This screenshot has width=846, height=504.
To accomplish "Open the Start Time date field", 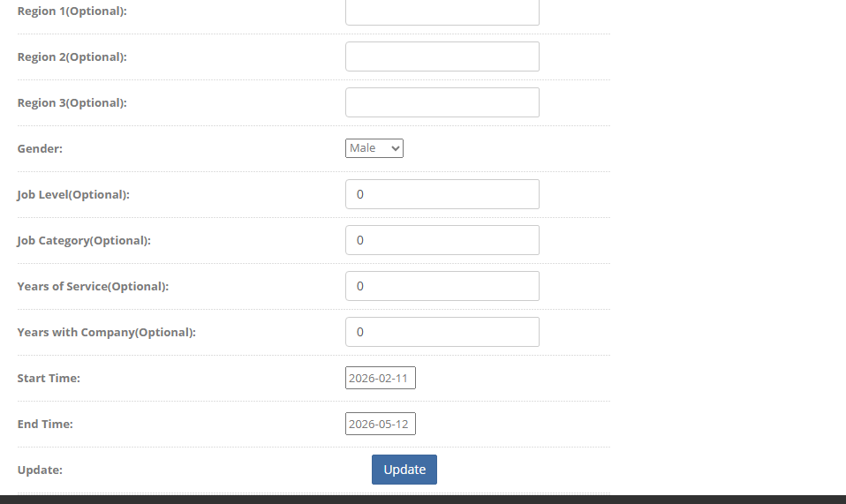I will click(x=380, y=378).
